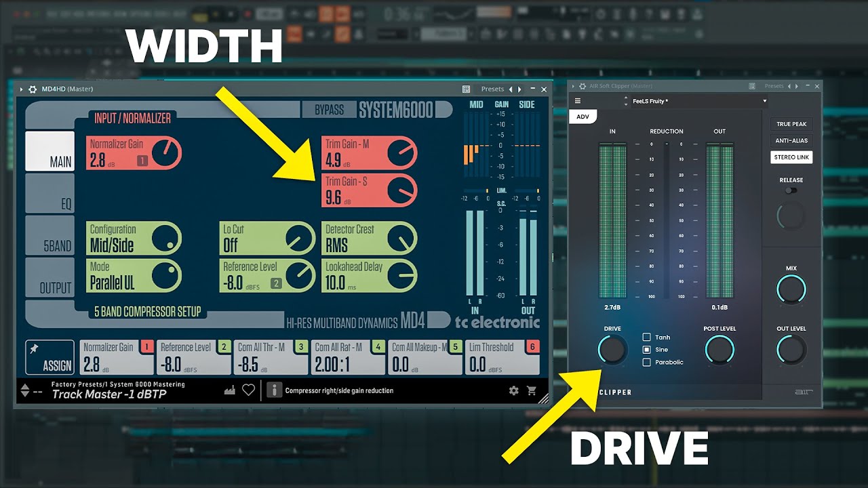Click the OUT LEVEL knob
The height and width of the screenshot is (488, 868).
click(x=791, y=350)
